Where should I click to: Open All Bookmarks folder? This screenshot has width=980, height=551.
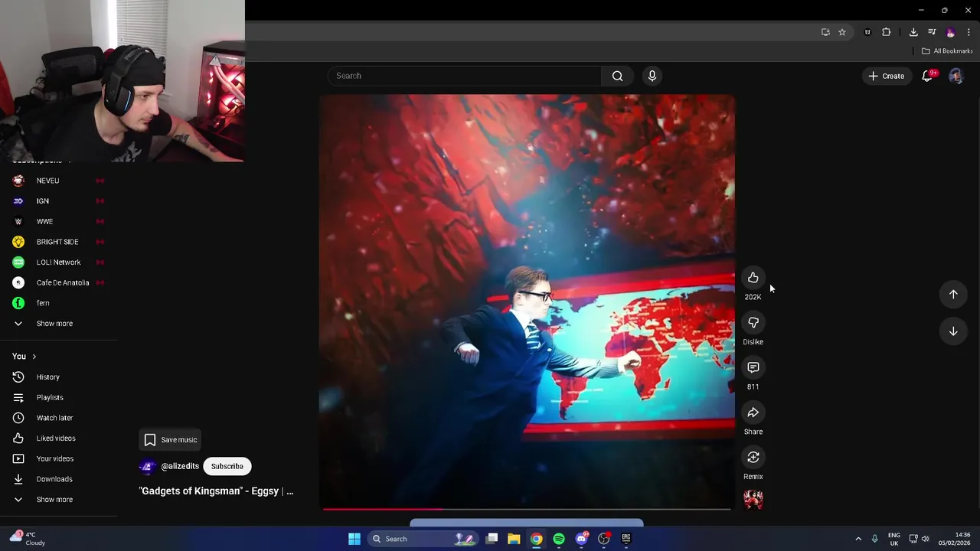pyautogui.click(x=947, y=51)
